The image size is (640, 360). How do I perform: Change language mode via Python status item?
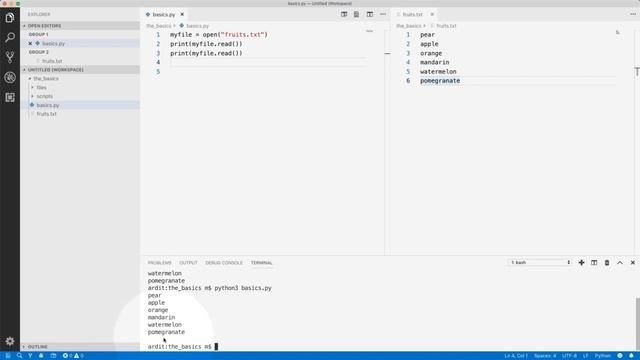pos(602,356)
